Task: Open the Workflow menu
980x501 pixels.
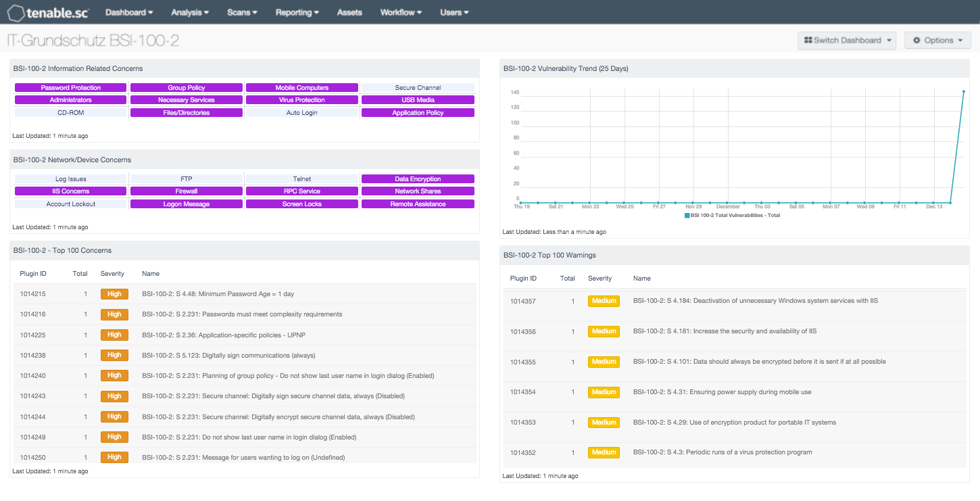Action: [x=401, y=12]
